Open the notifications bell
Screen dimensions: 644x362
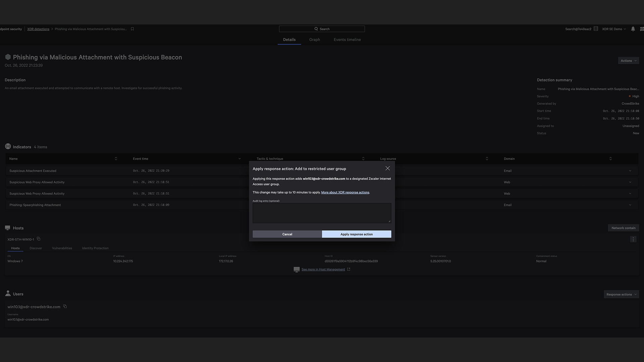click(x=633, y=29)
